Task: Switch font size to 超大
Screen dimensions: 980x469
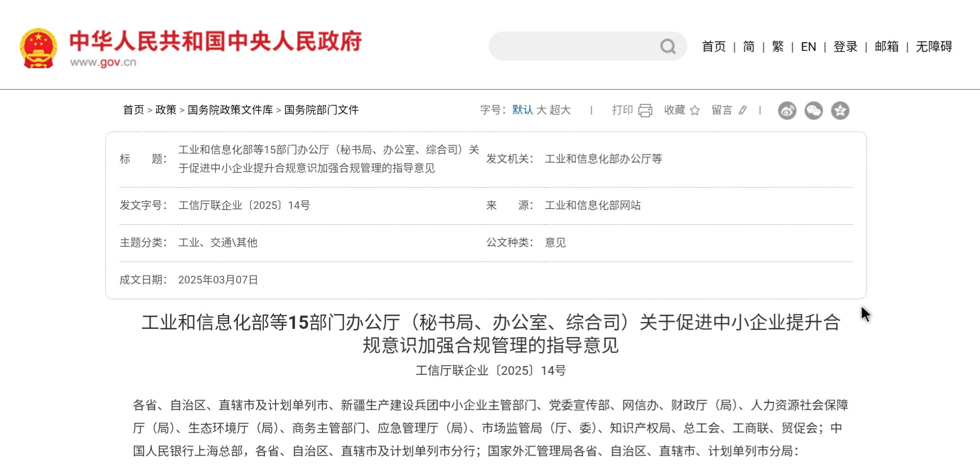Action: (560, 110)
